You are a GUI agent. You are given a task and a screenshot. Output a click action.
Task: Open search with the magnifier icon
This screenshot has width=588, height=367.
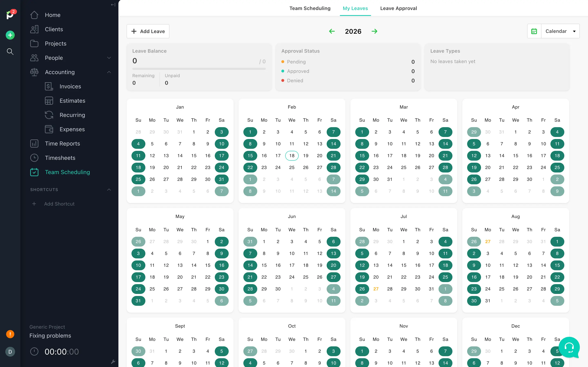[10, 51]
